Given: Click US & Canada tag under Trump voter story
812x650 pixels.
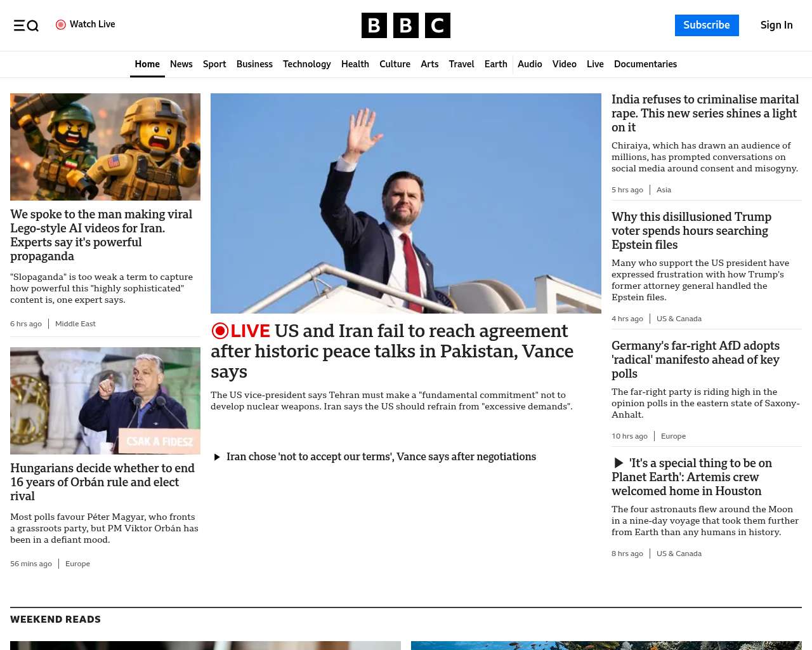Looking at the screenshot, I should pyautogui.click(x=679, y=319).
